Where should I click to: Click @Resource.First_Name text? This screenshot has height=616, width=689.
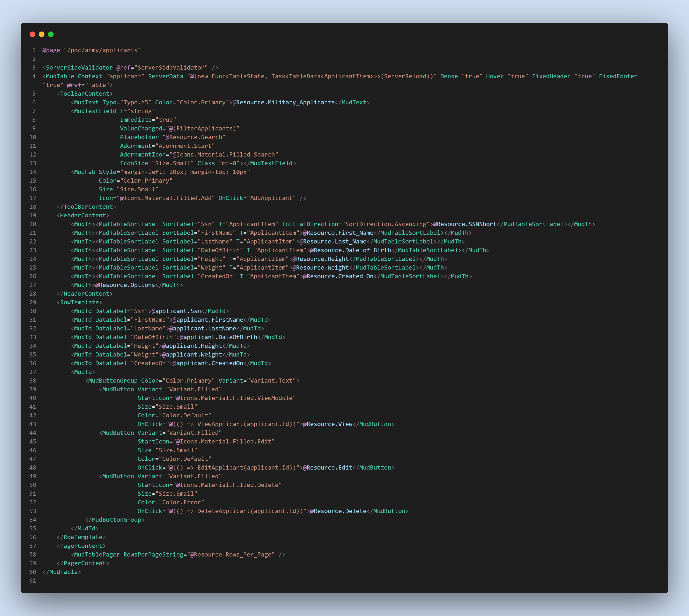click(x=338, y=233)
